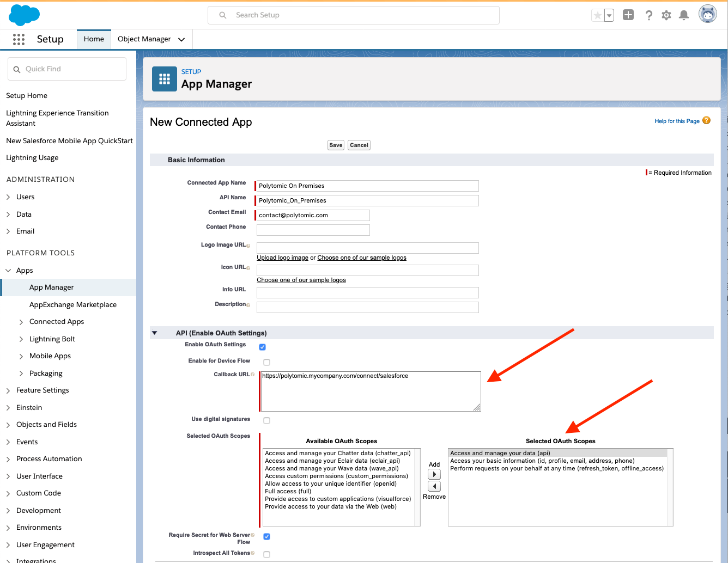
Task: Expand the Users tree item
Action: click(x=8, y=197)
